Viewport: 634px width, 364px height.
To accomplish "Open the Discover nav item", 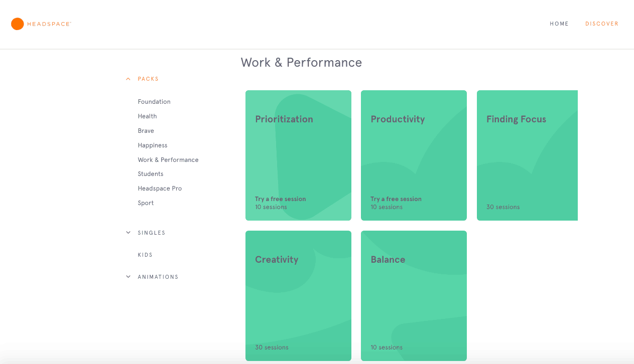I will [x=602, y=24].
